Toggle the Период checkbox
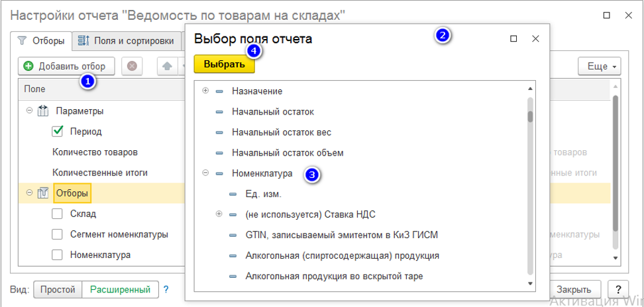Image resolution: width=644 pixels, height=307 pixels. [x=58, y=132]
